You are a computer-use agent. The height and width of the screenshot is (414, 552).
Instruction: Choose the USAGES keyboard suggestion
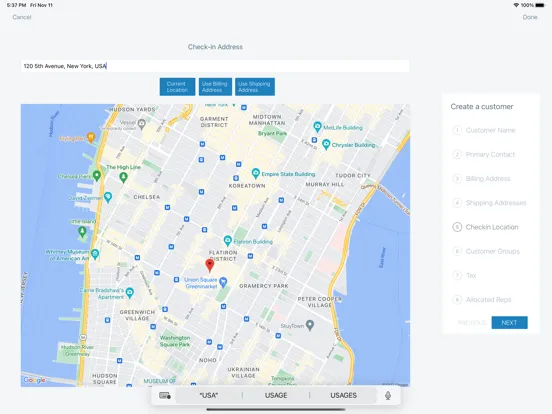(x=343, y=395)
